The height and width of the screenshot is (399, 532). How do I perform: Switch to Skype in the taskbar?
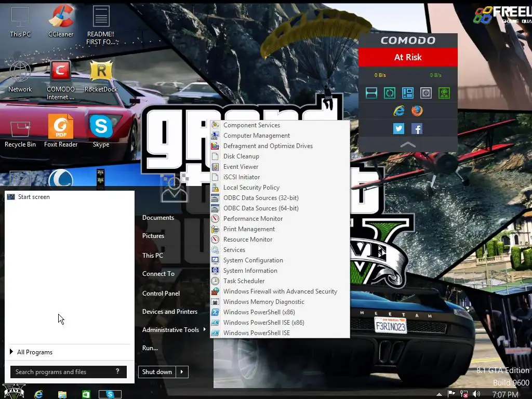coord(110,394)
